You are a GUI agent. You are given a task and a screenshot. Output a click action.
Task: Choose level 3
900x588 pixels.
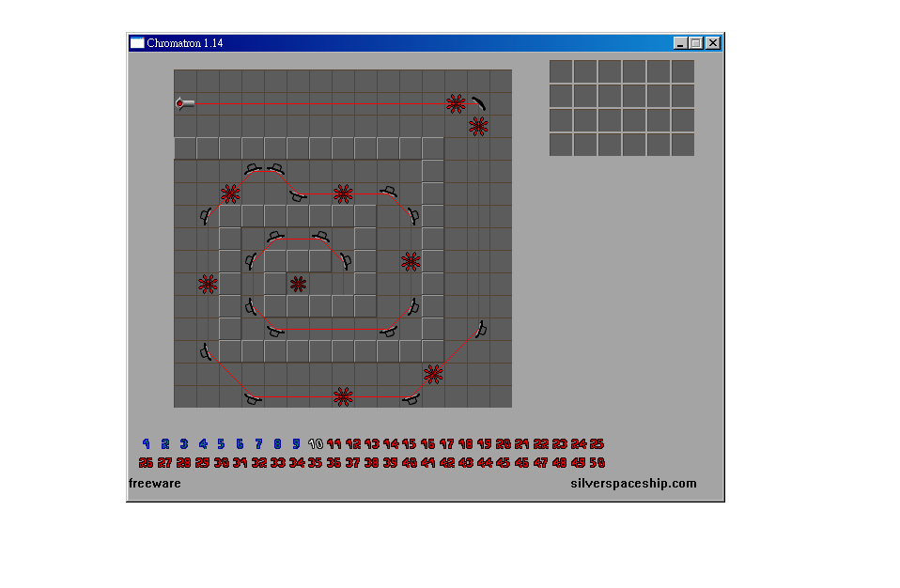[184, 443]
